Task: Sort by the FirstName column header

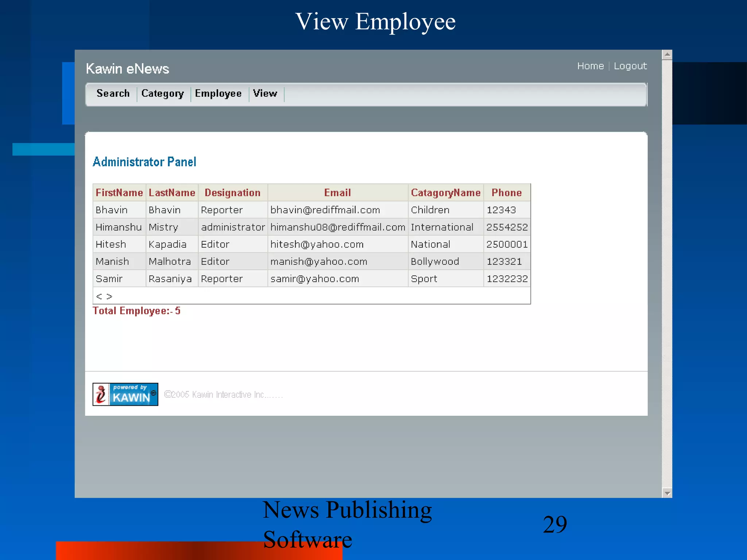Action: coord(119,192)
